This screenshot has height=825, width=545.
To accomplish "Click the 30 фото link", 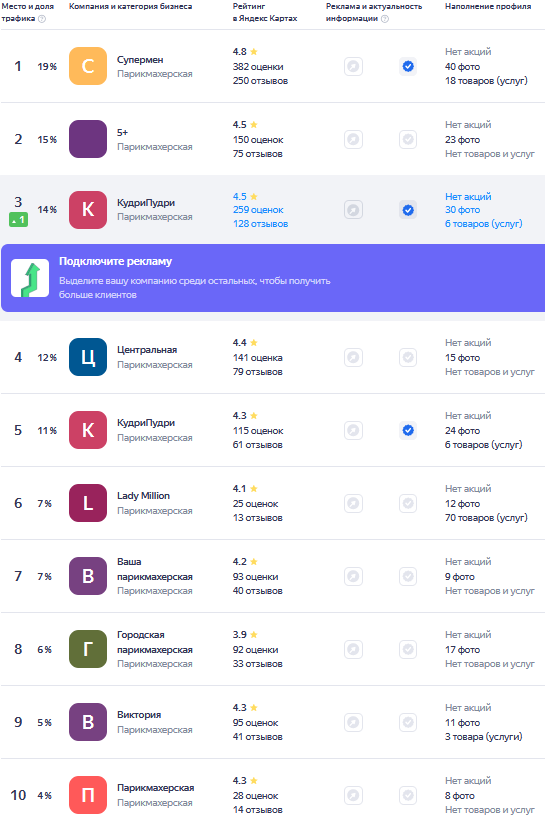I will tap(462, 210).
